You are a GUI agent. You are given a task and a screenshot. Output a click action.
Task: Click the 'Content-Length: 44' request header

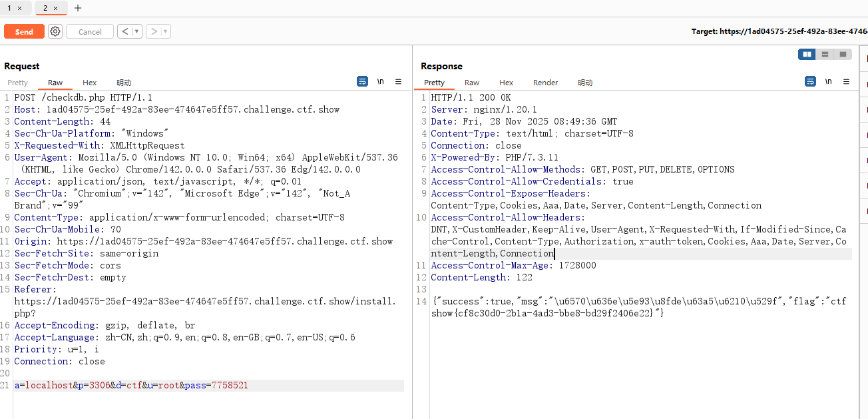[x=63, y=121]
